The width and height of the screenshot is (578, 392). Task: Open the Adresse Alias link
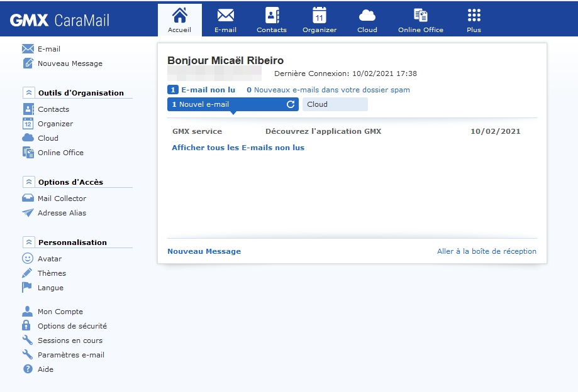[62, 213]
